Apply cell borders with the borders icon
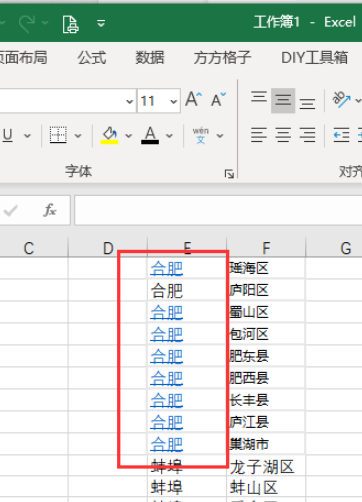This screenshot has width=362, height=502. tap(58, 135)
